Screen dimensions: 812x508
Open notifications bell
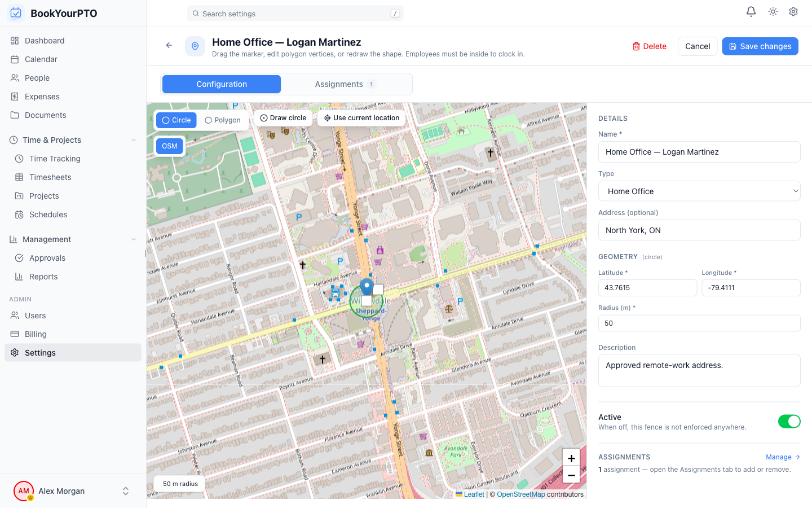pyautogui.click(x=751, y=11)
